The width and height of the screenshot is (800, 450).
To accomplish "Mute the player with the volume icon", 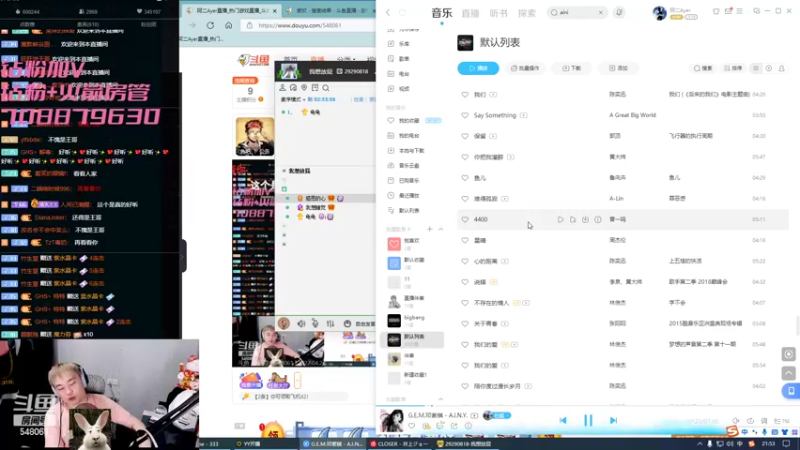I will pos(736,421).
